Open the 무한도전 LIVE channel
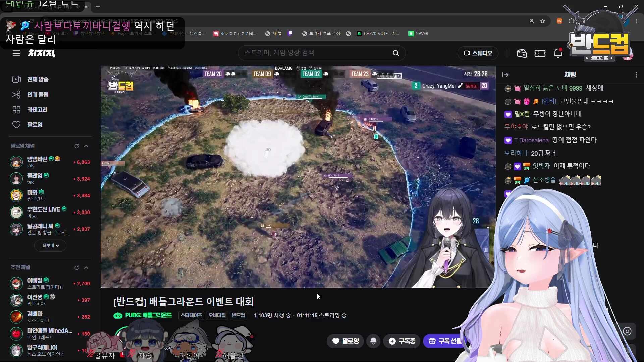This screenshot has height=362, width=644. pos(50,212)
